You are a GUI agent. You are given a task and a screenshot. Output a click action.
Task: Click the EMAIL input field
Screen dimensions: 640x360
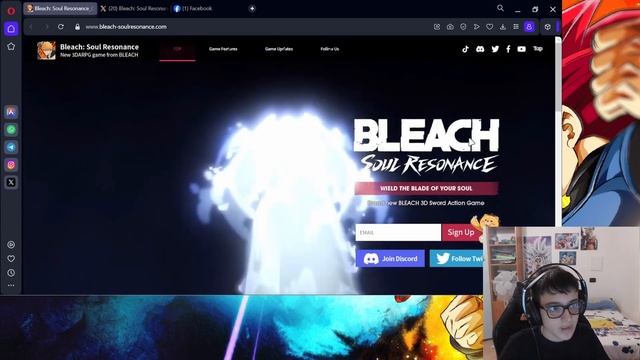point(398,232)
